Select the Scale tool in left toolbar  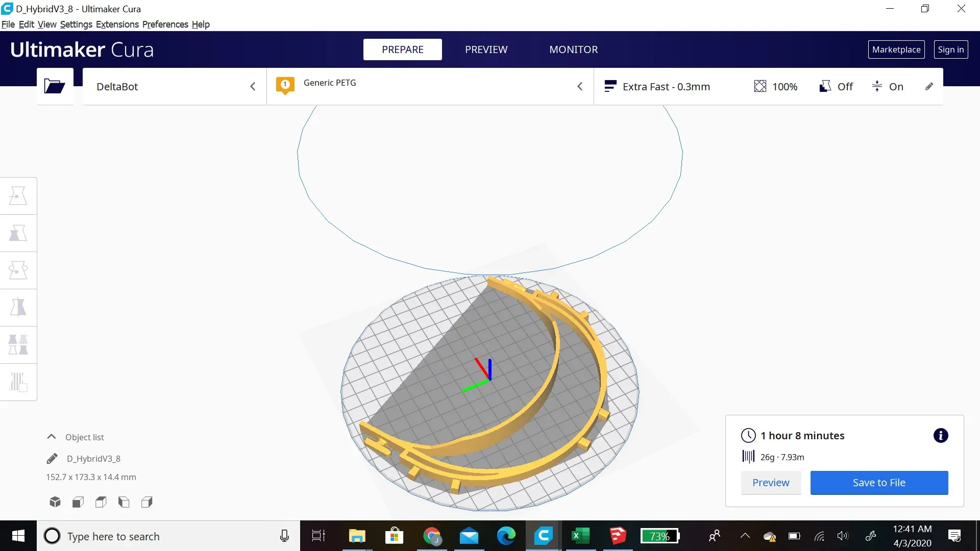[x=18, y=233]
